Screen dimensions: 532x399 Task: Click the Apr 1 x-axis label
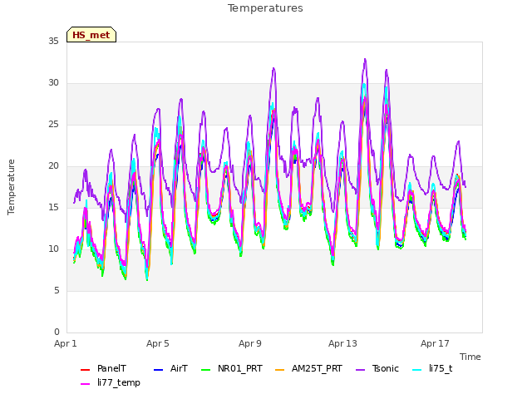tap(66, 343)
